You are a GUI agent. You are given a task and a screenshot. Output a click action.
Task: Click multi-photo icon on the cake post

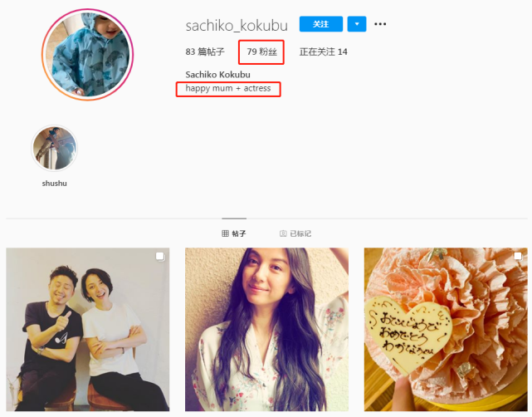[518, 257]
